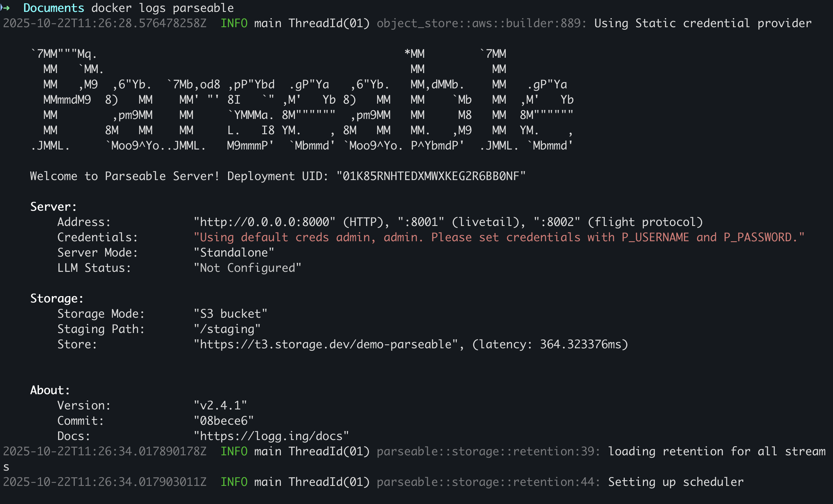Click the docker logs parseable command

tap(162, 8)
